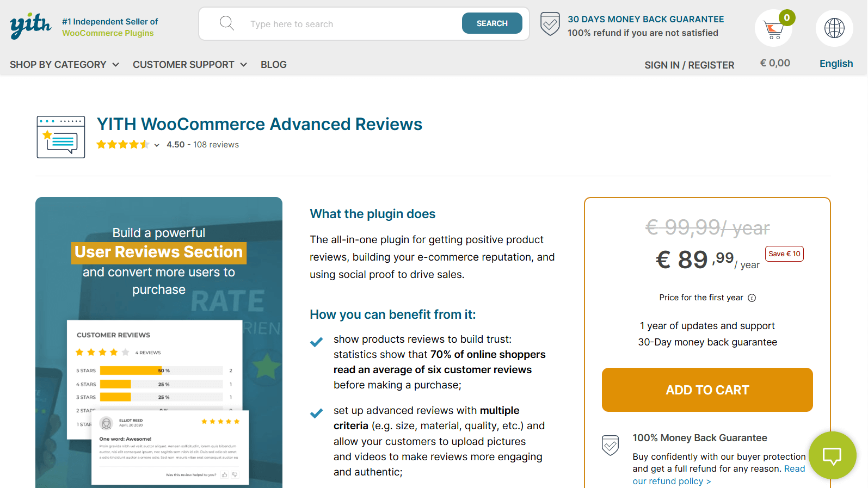Screen dimensions: 868x488
Task: Go to the Blog page
Action: pyautogui.click(x=274, y=65)
